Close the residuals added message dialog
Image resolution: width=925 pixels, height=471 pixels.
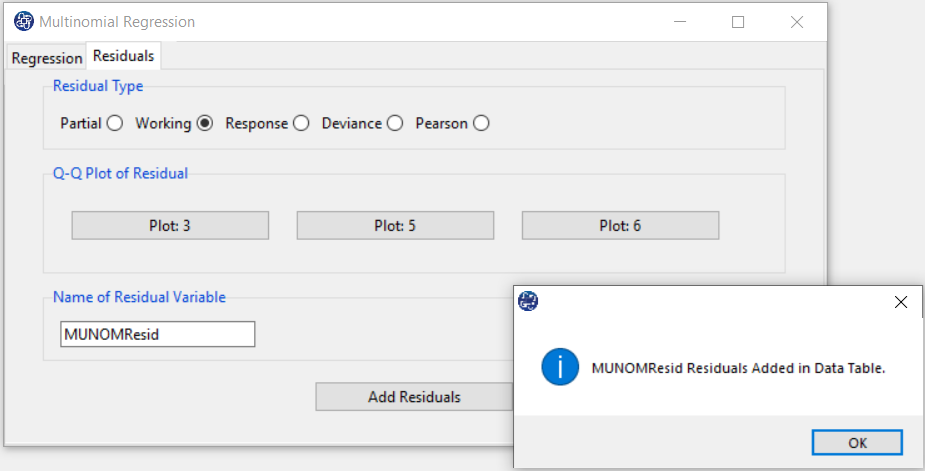pyautogui.click(x=900, y=302)
